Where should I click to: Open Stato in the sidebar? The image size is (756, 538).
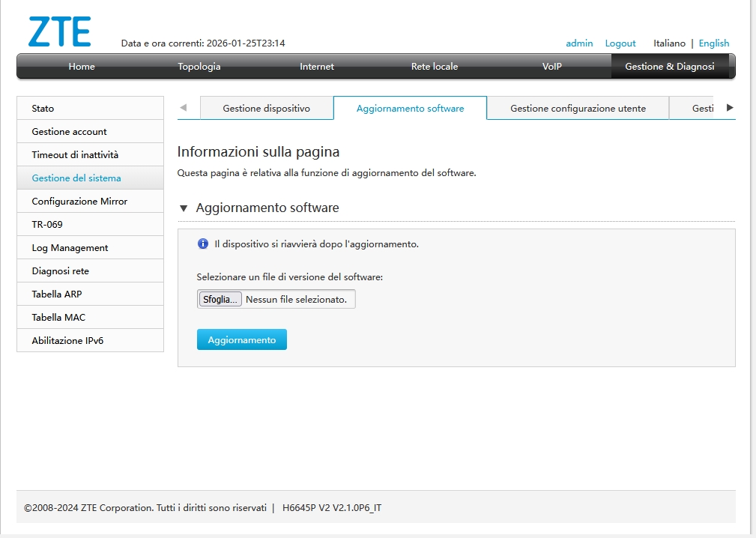tap(90, 109)
